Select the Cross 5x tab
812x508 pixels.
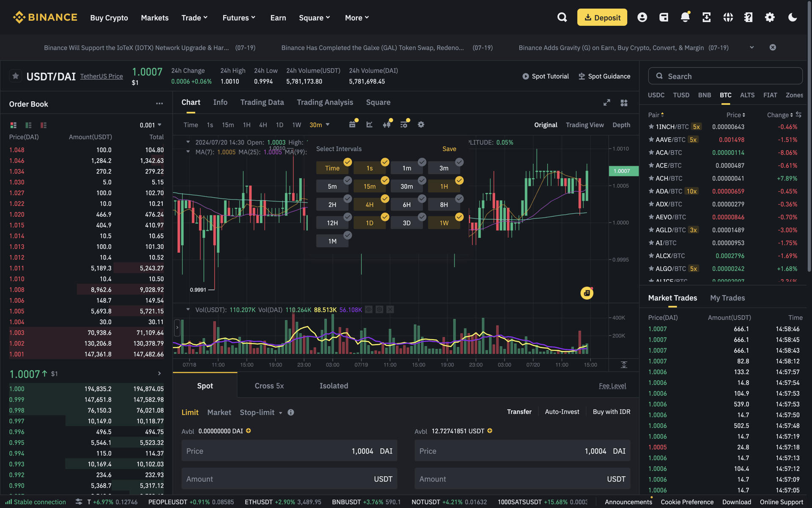(269, 386)
